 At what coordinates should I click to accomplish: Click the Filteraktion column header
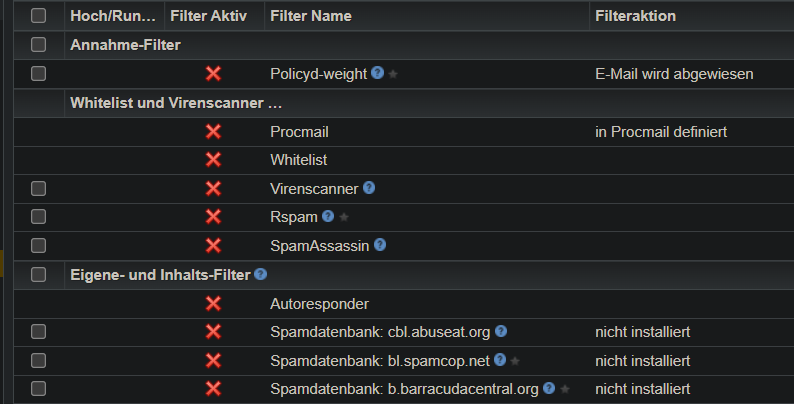pyautogui.click(x=636, y=16)
